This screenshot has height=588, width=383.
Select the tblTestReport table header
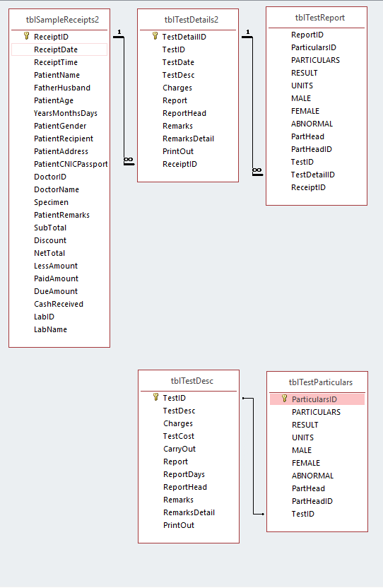pyautogui.click(x=319, y=18)
